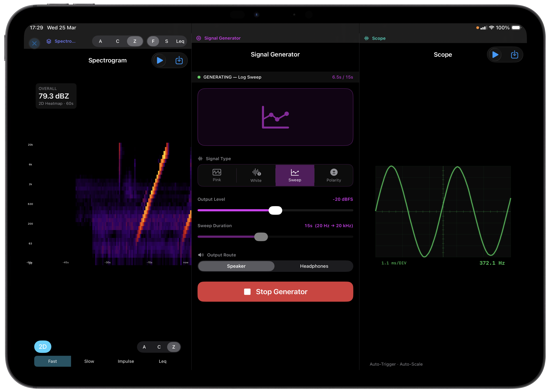Click the download icon in the Scope panel
The width and height of the screenshot is (550, 392).
(x=514, y=54)
